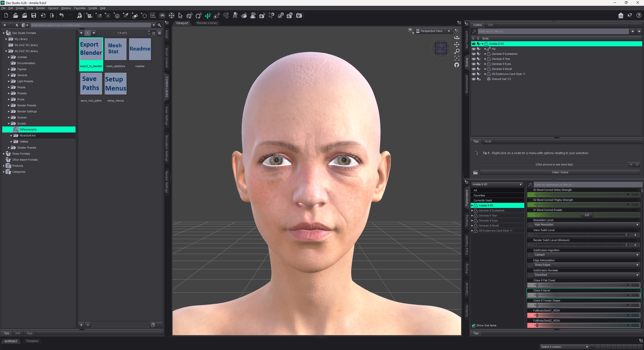Click the Save file toolbar icon
This screenshot has height=350, width=644.
click(x=33, y=16)
